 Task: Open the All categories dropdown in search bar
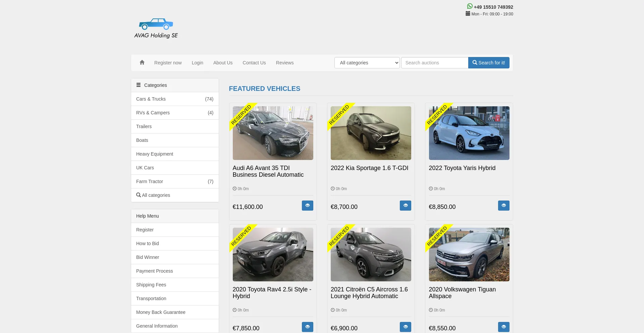pos(367,63)
